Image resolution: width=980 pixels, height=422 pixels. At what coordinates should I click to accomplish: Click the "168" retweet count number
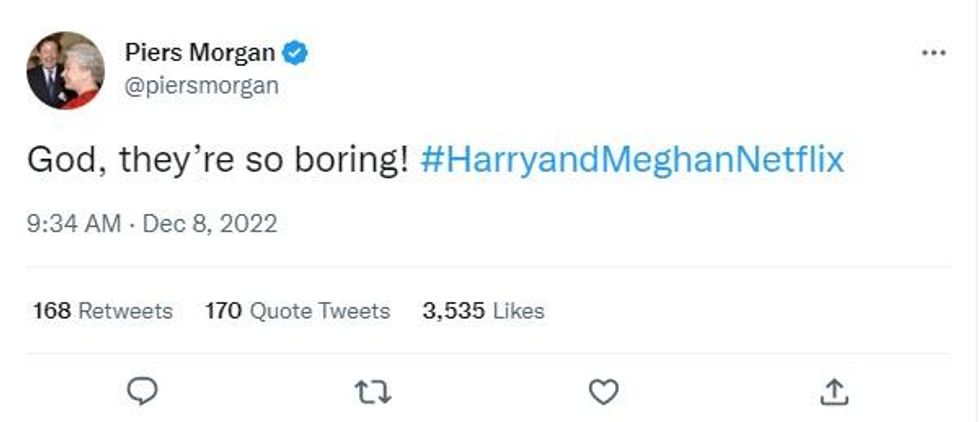(x=51, y=311)
